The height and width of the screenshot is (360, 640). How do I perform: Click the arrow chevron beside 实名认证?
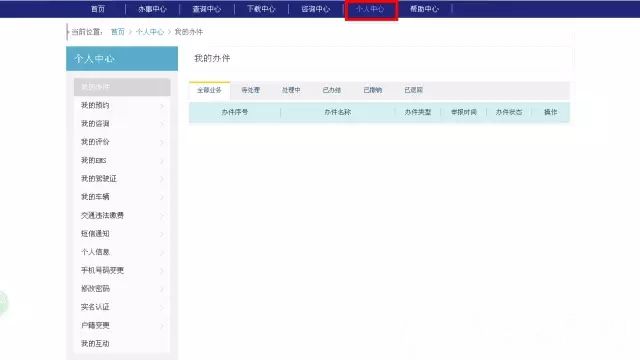pos(162,308)
